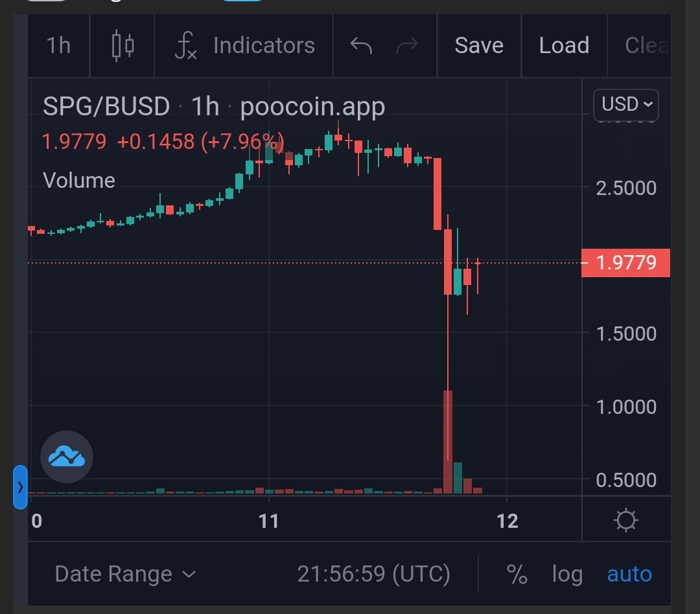This screenshot has width=700, height=614.
Task: Expand the Date Range dropdown
Action: pyautogui.click(x=125, y=574)
